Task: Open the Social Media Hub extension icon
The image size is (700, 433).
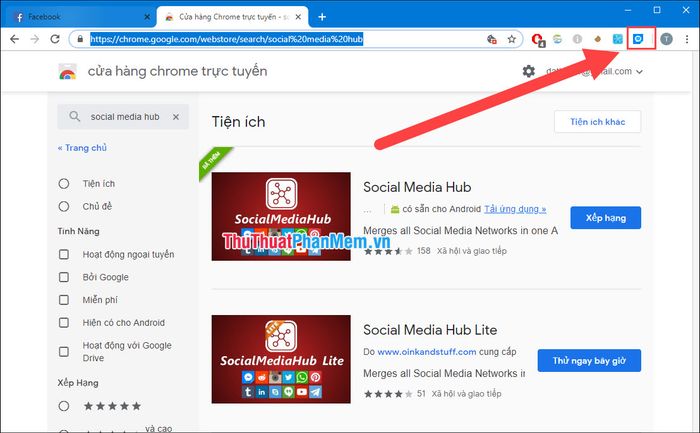Action: pos(638,39)
